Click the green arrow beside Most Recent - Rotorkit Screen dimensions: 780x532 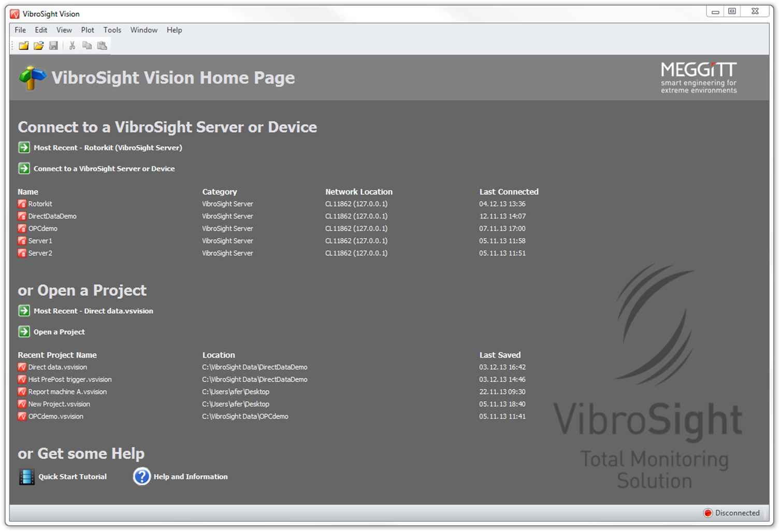pyautogui.click(x=24, y=148)
